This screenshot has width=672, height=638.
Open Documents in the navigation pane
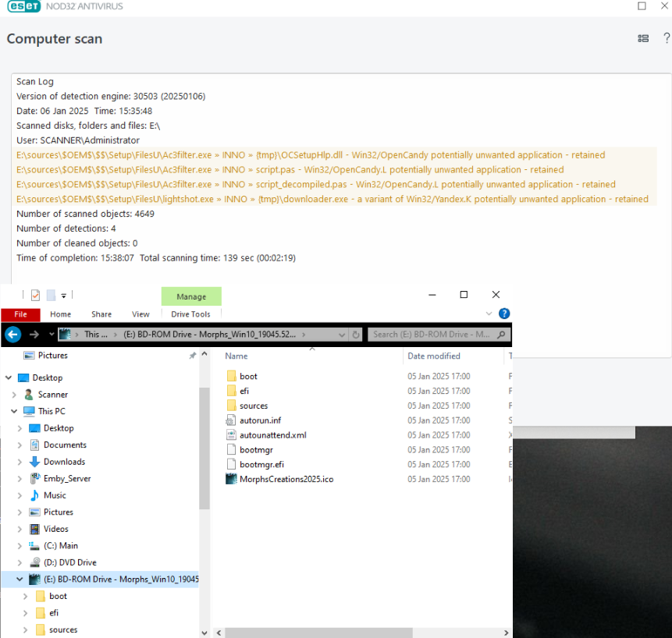tap(65, 445)
